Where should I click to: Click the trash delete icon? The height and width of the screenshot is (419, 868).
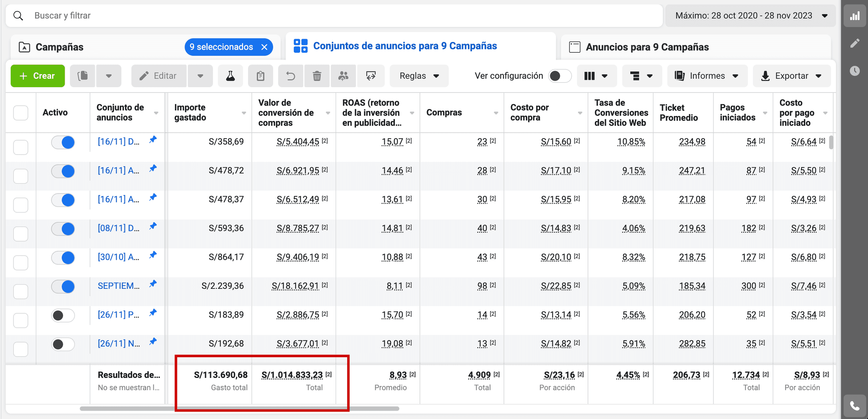coord(317,76)
